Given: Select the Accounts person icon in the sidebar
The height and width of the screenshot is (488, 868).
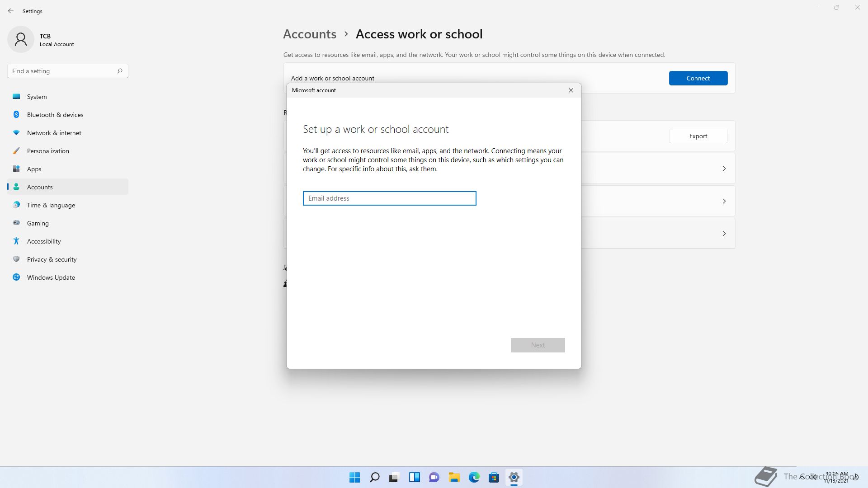Looking at the screenshot, I should point(16,187).
